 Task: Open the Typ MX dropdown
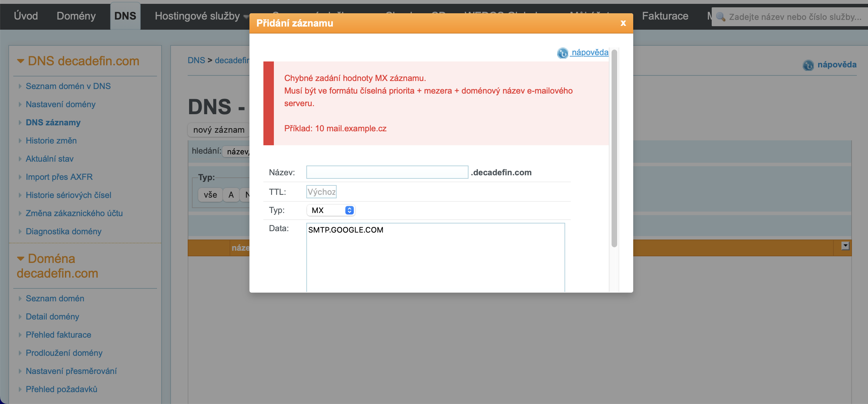point(331,210)
